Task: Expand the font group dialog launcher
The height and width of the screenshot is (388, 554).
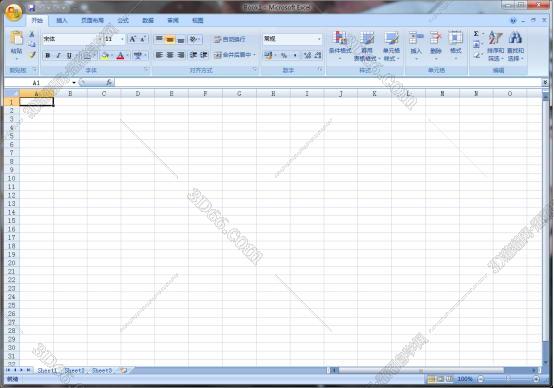Action: 146,70
